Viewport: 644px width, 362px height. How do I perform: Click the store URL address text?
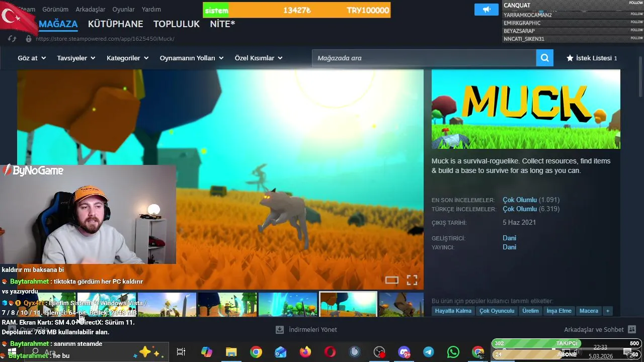pos(105,39)
